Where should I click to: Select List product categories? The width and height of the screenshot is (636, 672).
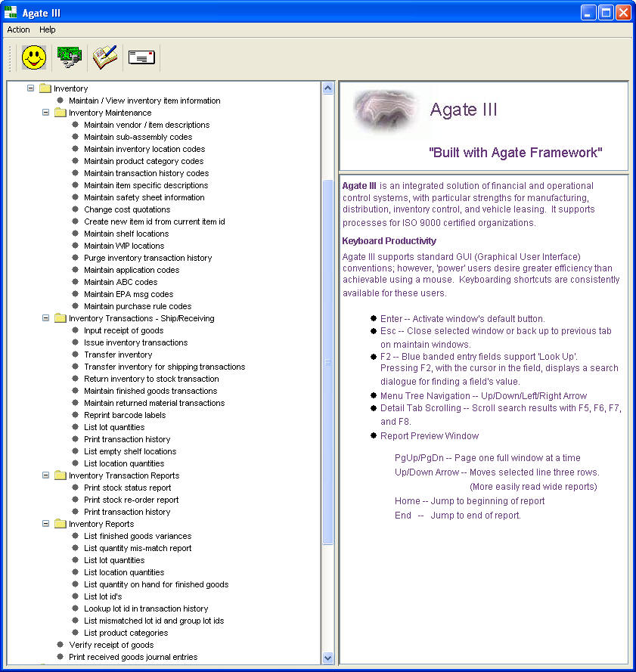click(126, 633)
